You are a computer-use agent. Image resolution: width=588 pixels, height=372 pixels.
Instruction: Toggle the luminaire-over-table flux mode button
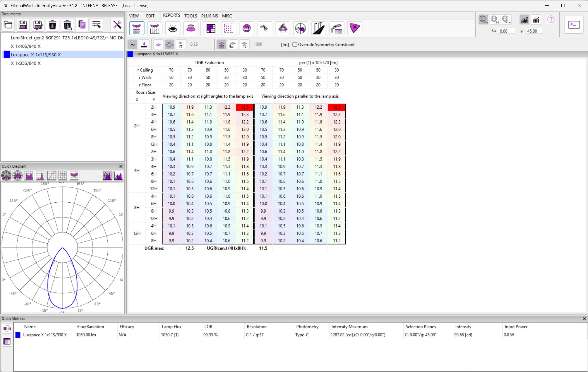pyautogui.click(x=222, y=45)
